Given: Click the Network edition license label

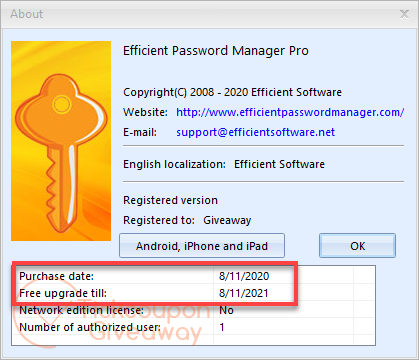Looking at the screenshot, I should click(x=82, y=310).
